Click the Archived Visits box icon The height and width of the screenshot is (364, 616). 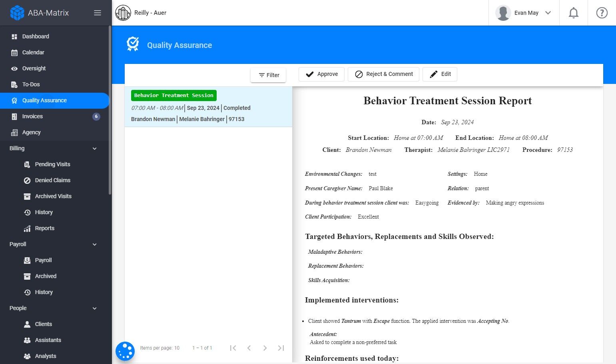click(x=27, y=197)
